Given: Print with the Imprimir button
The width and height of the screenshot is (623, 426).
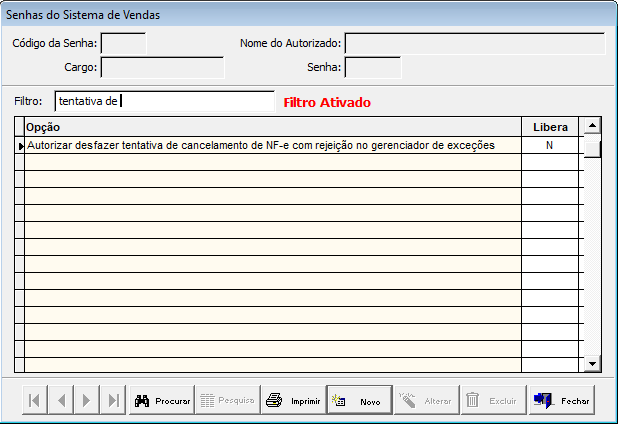Looking at the screenshot, I should (294, 400).
